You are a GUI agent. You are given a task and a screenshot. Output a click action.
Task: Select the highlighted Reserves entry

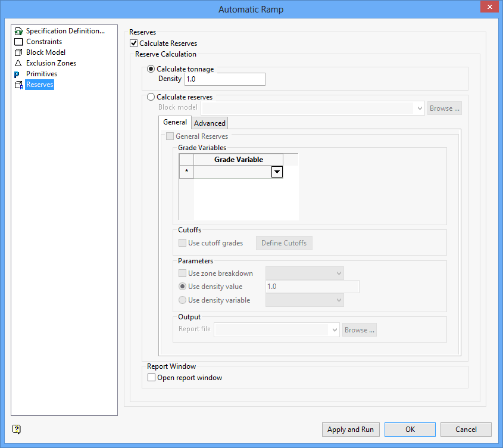39,85
